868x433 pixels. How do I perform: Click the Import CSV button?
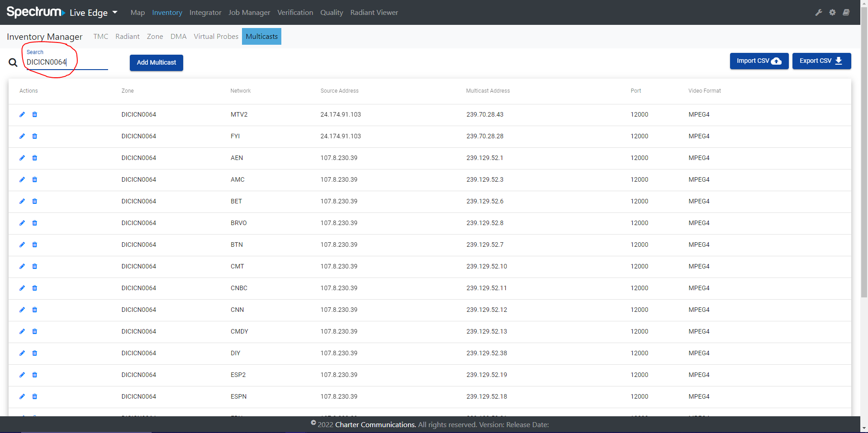coord(759,61)
